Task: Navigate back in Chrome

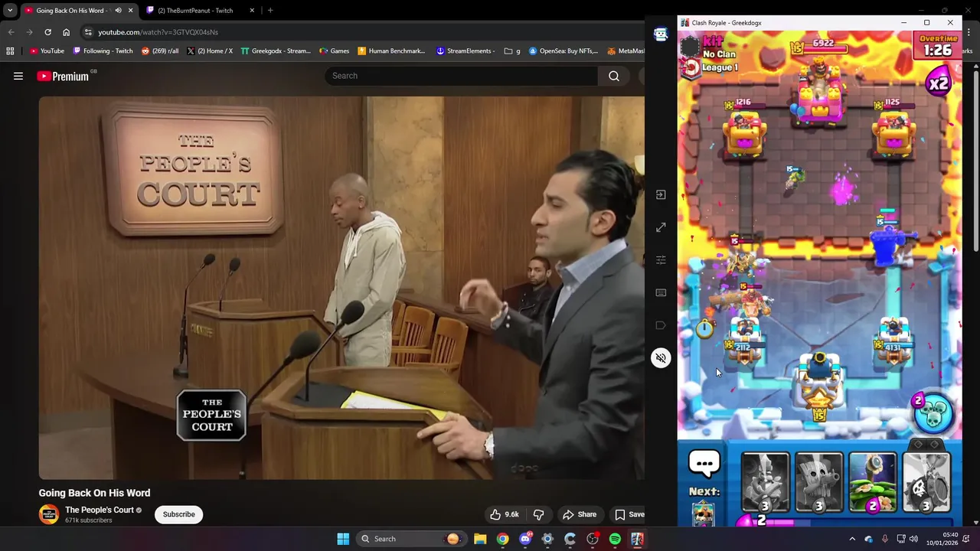Action: coord(11,32)
